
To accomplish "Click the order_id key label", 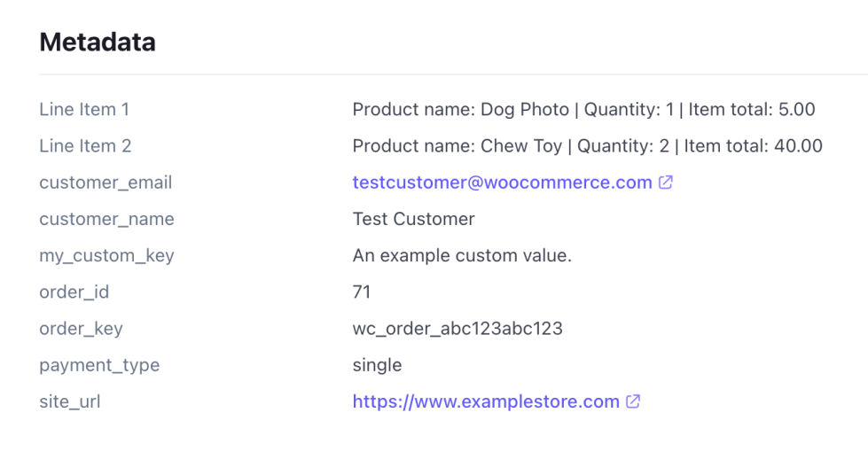I will coord(74,292).
